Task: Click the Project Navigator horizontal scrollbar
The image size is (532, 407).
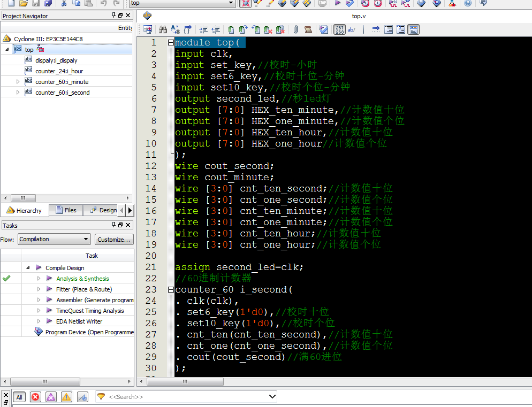Action: pos(23,198)
